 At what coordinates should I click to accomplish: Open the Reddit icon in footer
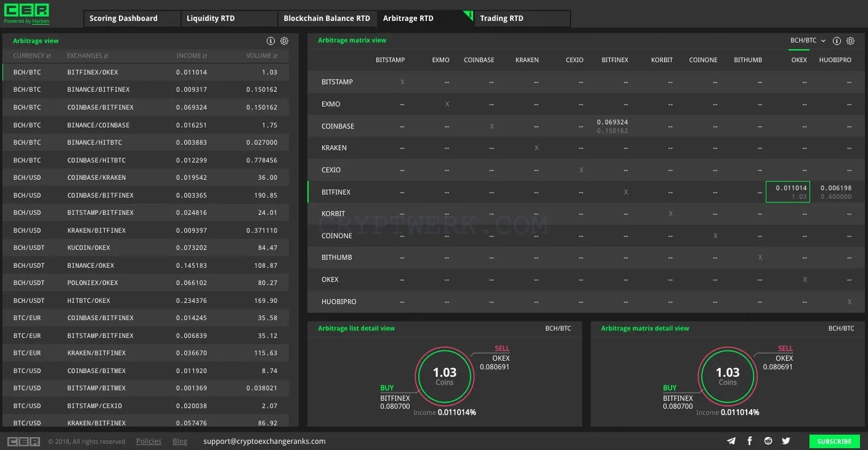768,441
